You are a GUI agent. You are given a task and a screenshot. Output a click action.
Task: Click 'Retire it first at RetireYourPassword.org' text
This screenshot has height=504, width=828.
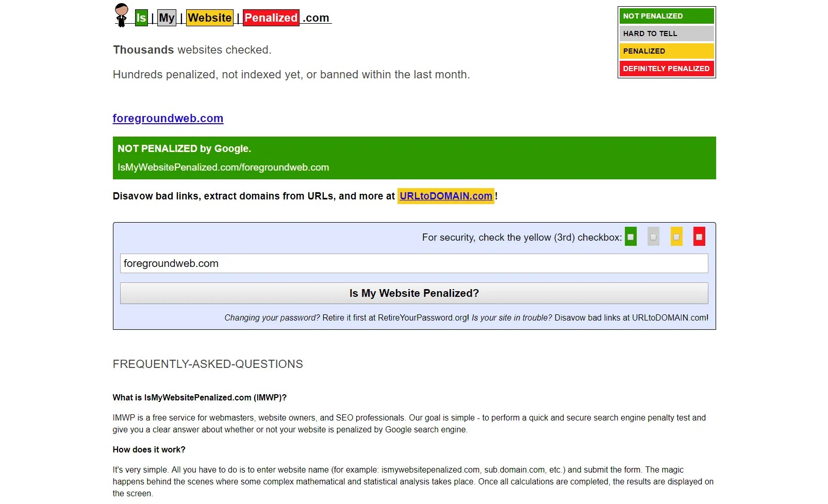click(395, 317)
